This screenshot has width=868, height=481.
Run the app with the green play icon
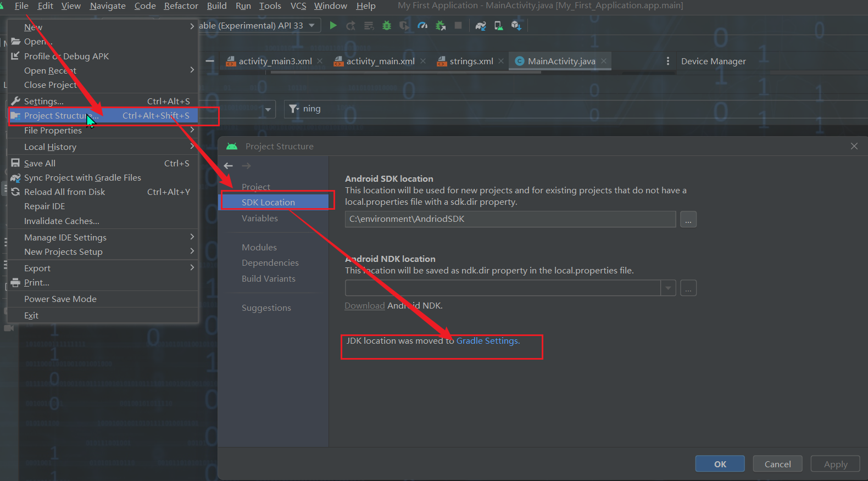point(333,25)
